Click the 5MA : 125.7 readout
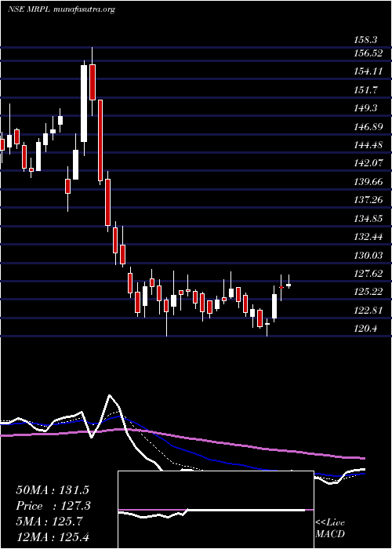392x549 pixels. [x=49, y=522]
